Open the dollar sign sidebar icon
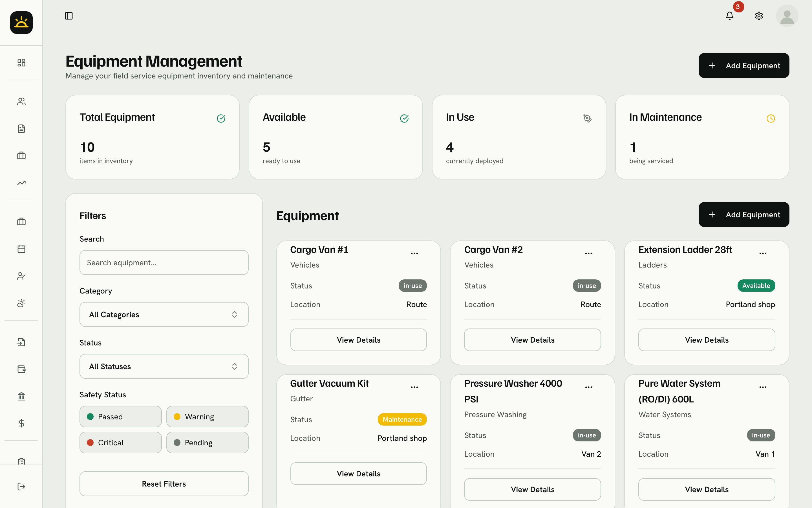Screen dimensions: 812x508 tap(21, 423)
